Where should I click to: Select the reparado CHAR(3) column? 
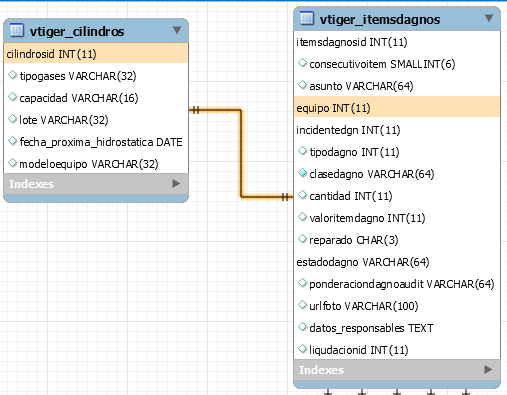pyautogui.click(x=397, y=240)
